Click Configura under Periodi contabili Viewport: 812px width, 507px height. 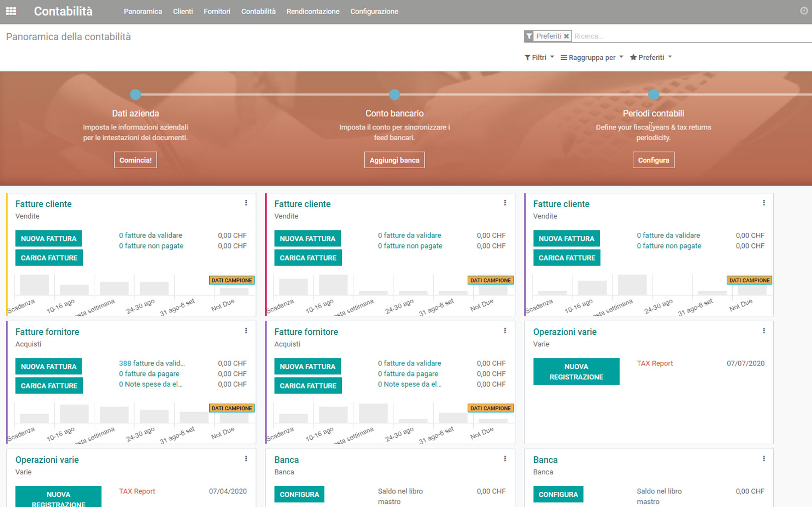tap(653, 160)
